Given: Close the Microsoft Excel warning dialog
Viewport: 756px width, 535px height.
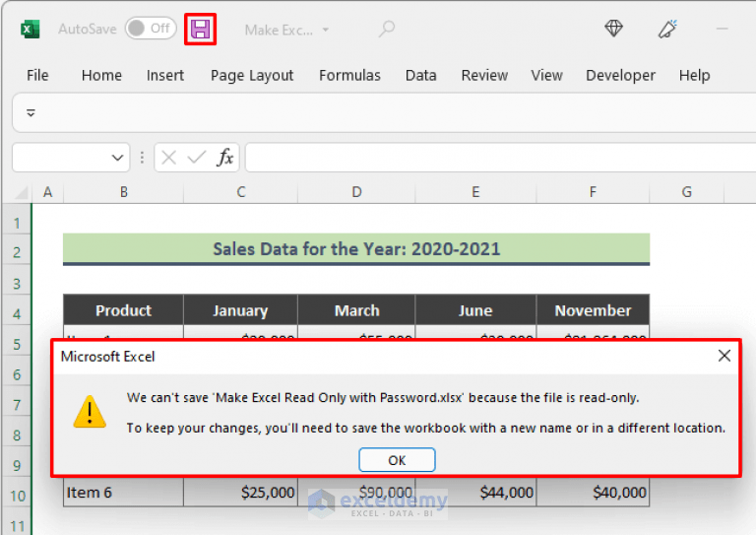Looking at the screenshot, I should [x=724, y=356].
